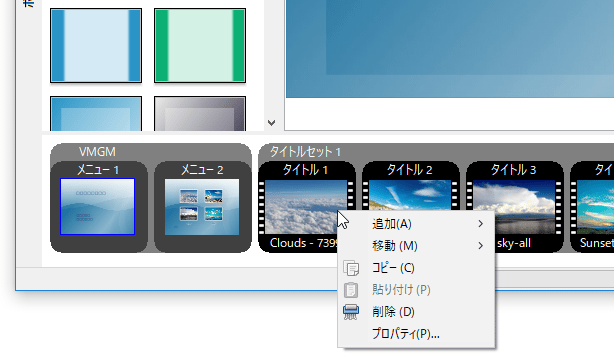Click the Clouds - 739 caption
Image resolution: width=614 pixels, height=360 pixels.
pyautogui.click(x=303, y=243)
